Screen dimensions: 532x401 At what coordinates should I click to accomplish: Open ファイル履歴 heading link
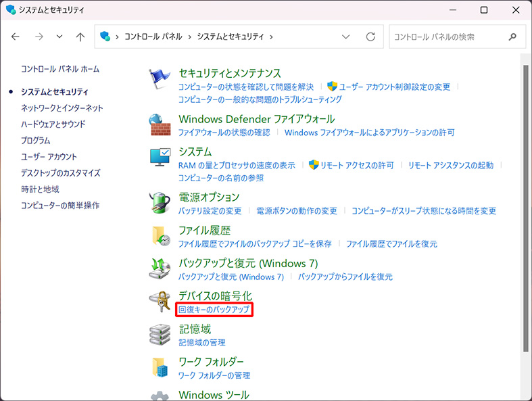point(205,230)
